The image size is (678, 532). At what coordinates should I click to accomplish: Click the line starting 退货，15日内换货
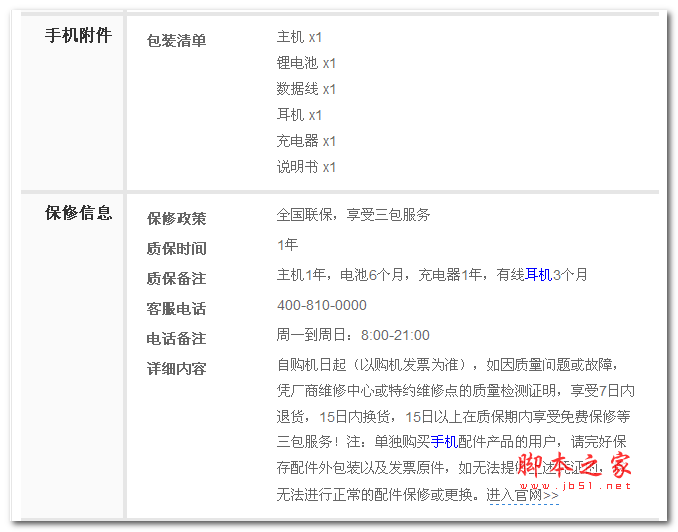[x=454, y=417]
